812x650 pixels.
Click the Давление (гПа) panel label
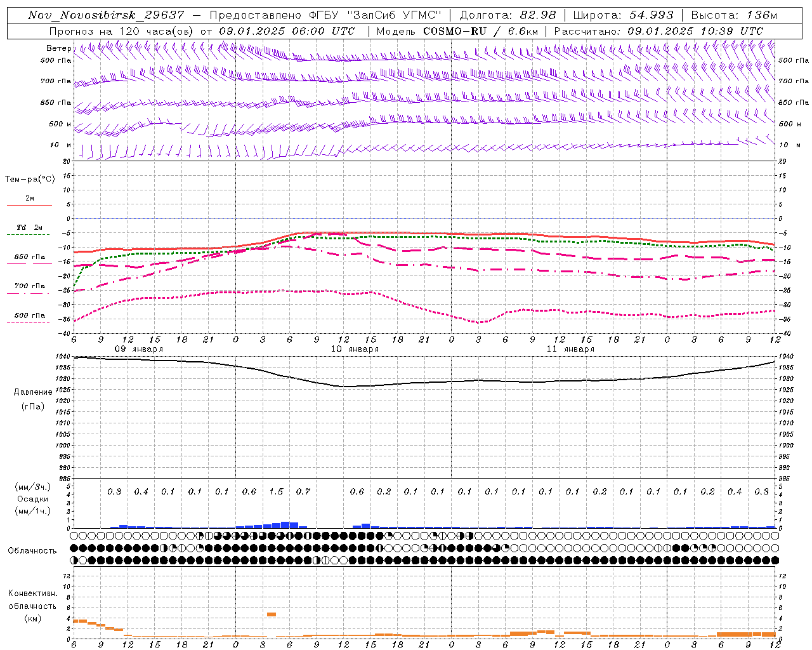33,399
